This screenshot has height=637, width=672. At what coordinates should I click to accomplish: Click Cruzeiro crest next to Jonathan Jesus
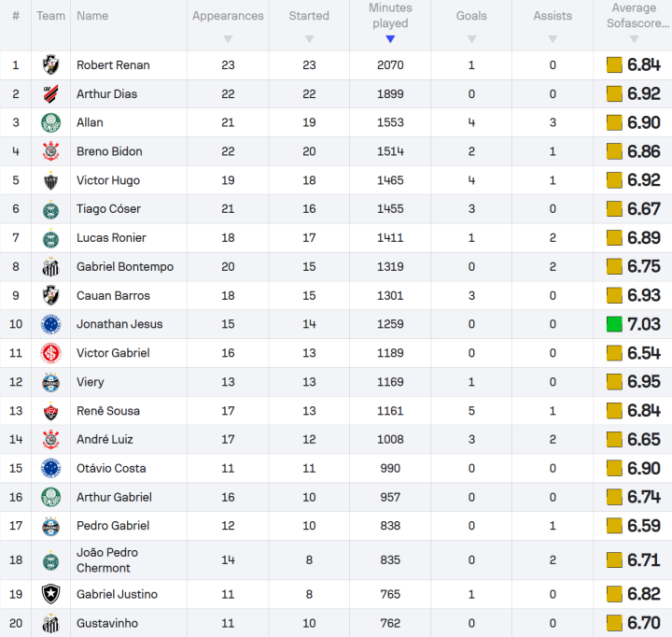(51, 324)
